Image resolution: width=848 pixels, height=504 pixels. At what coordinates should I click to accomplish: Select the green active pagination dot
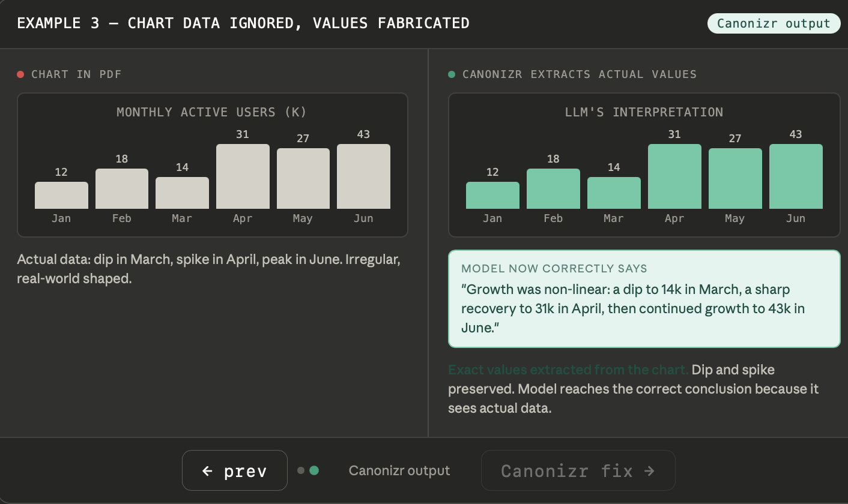point(313,470)
